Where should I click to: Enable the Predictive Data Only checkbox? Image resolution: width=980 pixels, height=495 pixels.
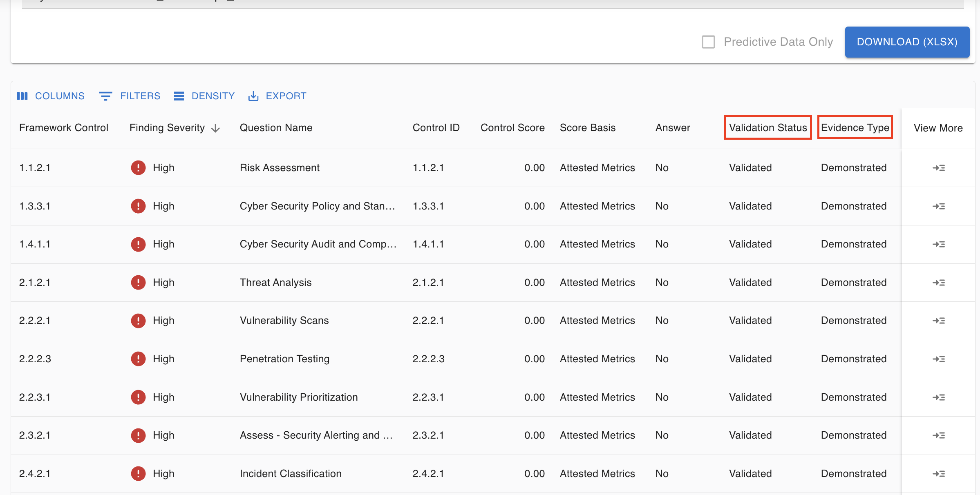point(708,42)
